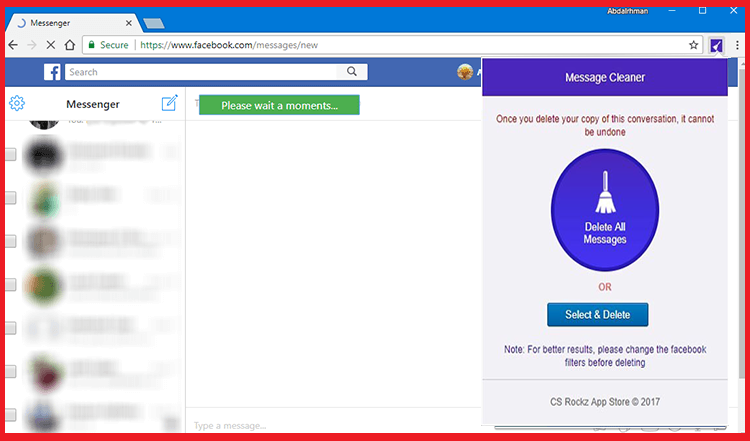Image resolution: width=750 pixels, height=441 pixels.
Task: Select the Messenger browser tab
Action: pyautogui.click(x=72, y=23)
